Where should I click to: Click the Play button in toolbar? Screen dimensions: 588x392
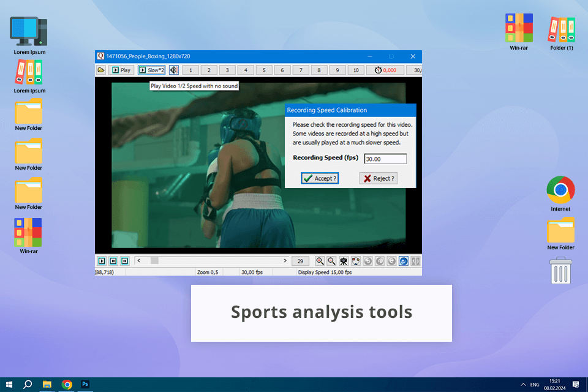click(121, 70)
